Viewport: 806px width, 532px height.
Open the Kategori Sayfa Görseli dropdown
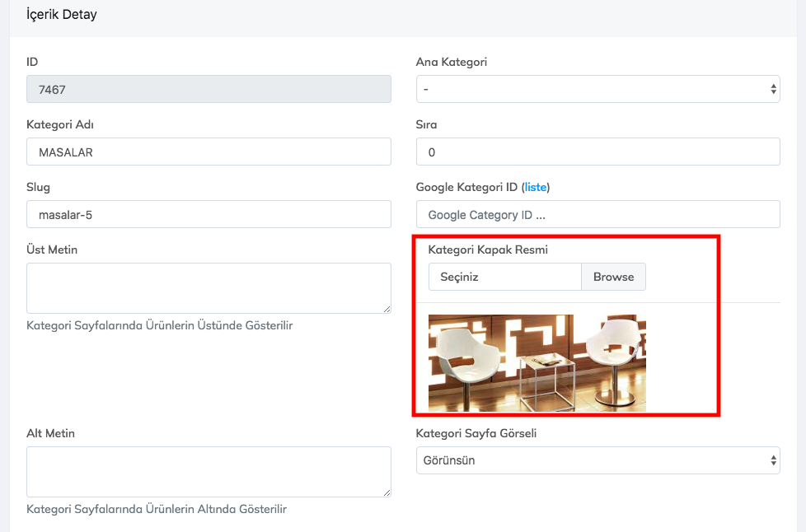(597, 460)
